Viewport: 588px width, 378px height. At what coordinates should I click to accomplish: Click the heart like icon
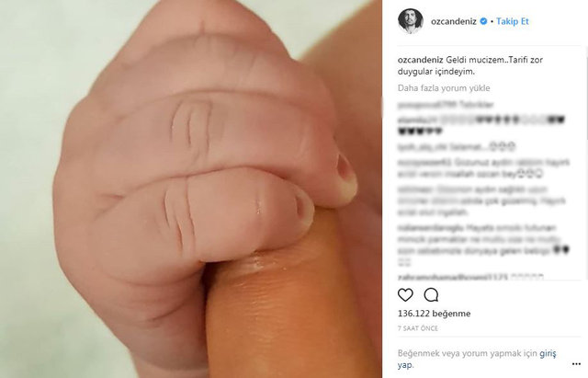(405, 295)
